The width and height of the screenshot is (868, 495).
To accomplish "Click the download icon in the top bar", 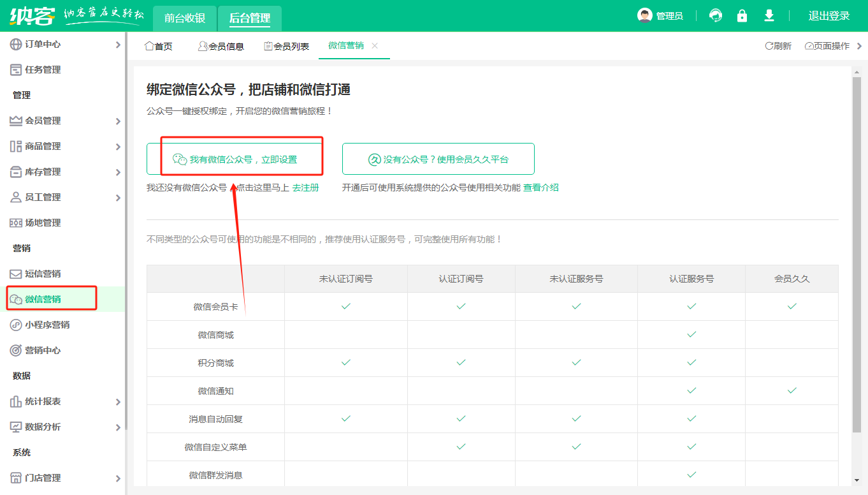I will click(769, 15).
